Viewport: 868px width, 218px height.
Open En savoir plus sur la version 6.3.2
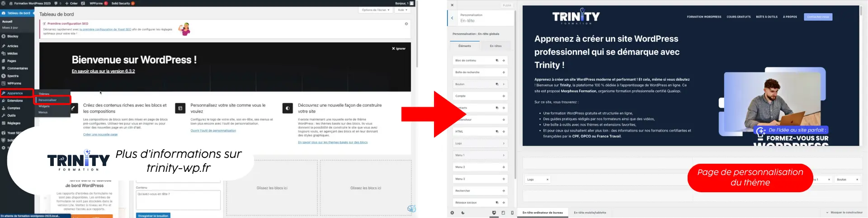click(103, 71)
